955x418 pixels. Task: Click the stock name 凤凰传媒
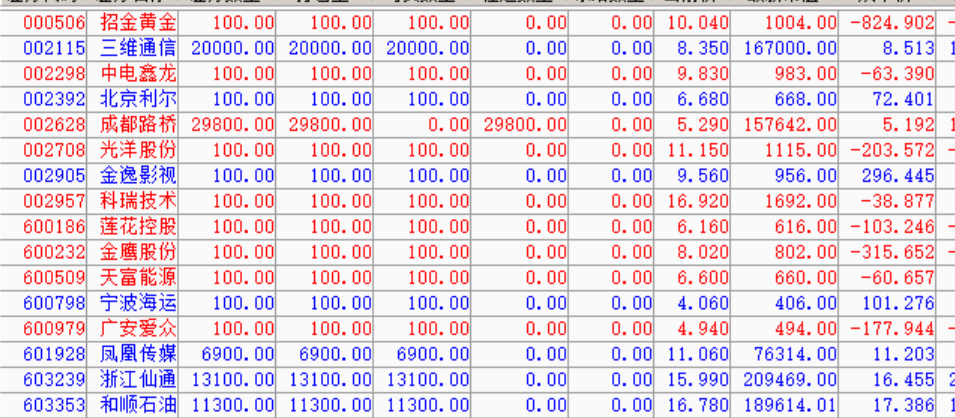click(x=138, y=355)
